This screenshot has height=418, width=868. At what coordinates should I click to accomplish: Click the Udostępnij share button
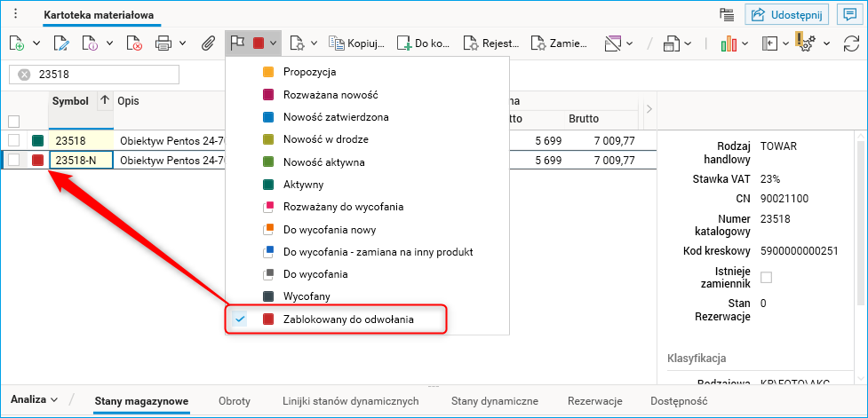pos(786,14)
